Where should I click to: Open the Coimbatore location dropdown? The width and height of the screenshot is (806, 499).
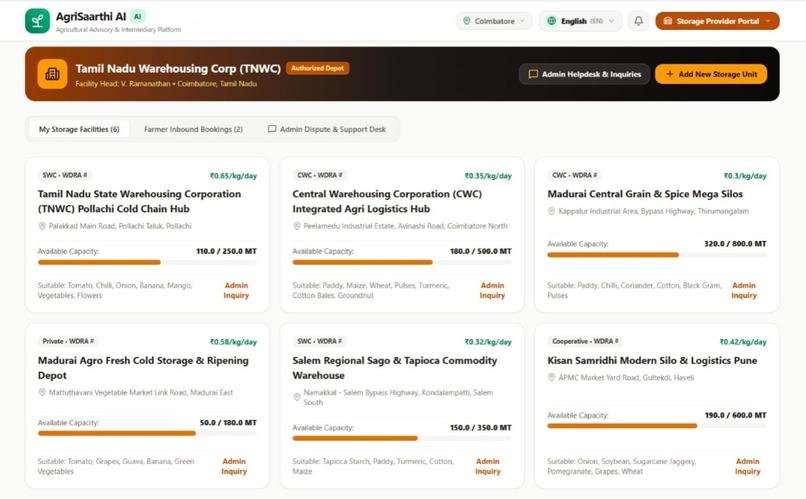494,21
